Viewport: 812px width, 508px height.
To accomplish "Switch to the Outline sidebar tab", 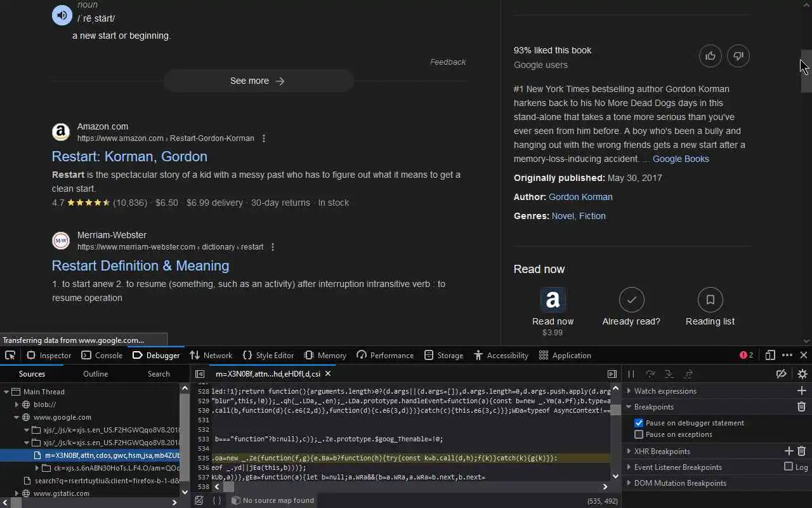I will coord(95,374).
